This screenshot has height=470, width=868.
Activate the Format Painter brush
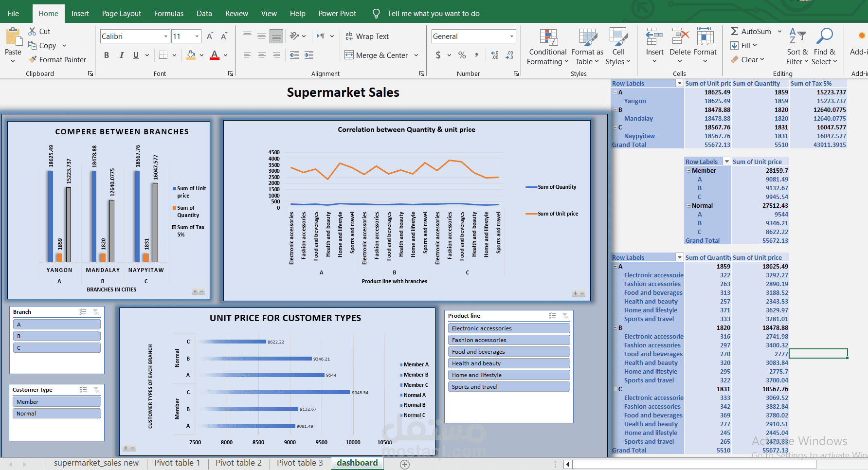tap(33, 59)
